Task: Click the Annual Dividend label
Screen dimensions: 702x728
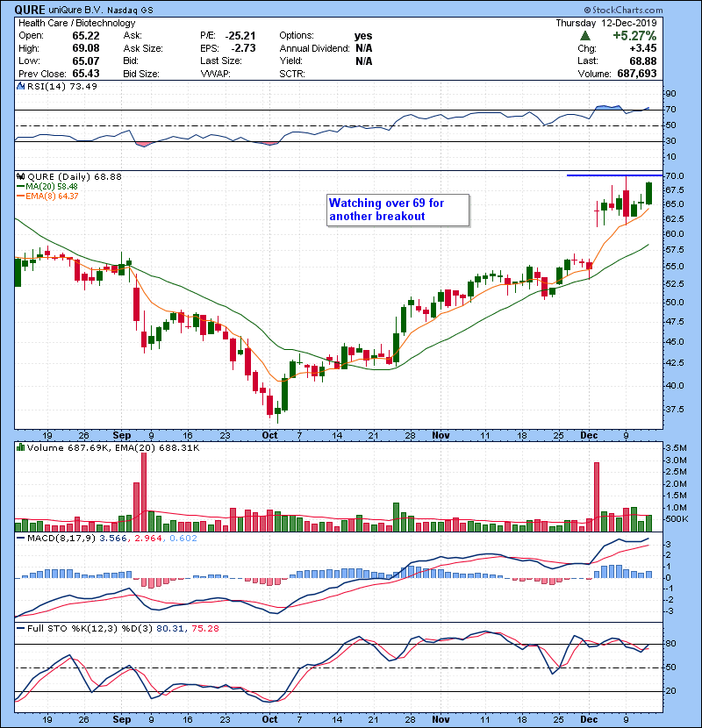Action: coord(314,48)
